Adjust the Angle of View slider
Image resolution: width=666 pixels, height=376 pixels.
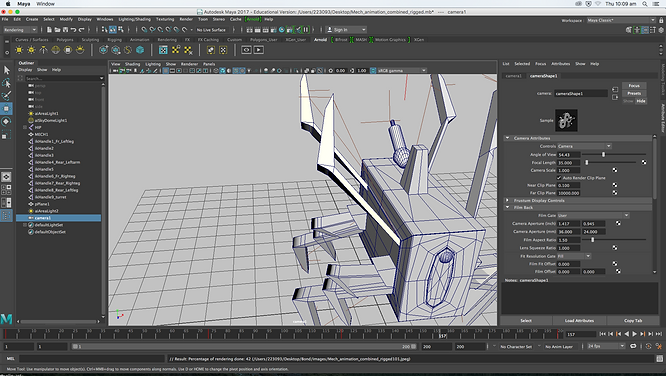point(603,155)
